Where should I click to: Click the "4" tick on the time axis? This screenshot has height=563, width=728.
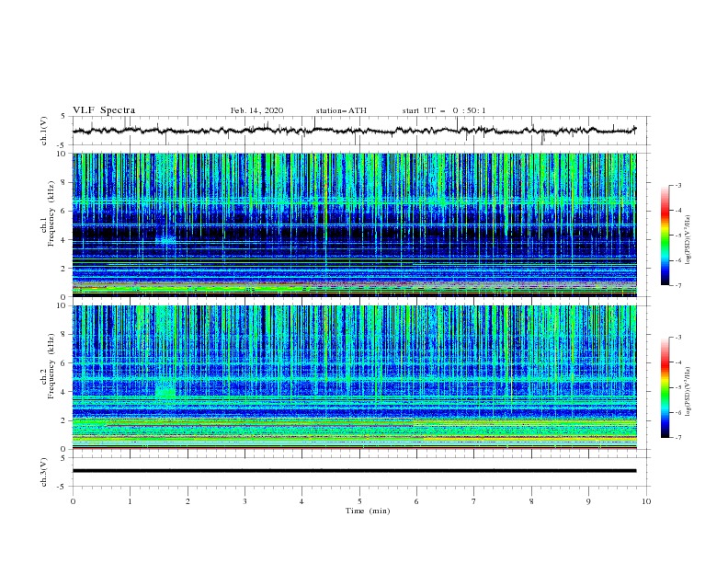[302, 501]
